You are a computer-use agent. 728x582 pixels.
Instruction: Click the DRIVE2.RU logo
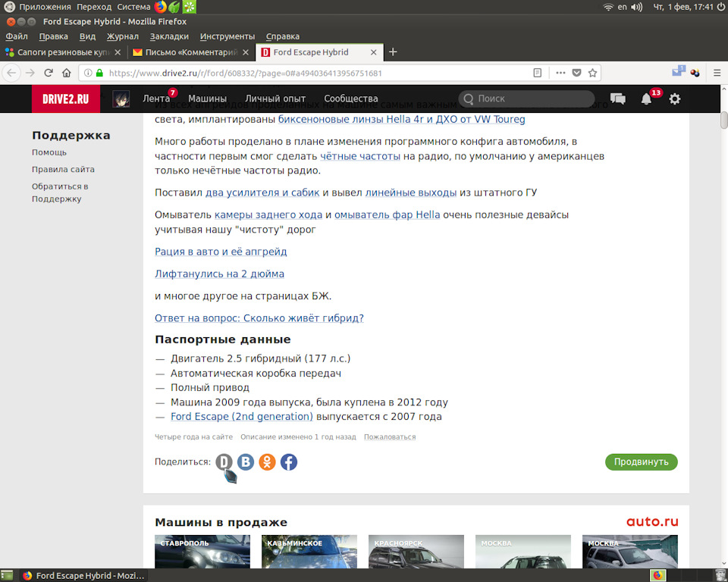(65, 99)
